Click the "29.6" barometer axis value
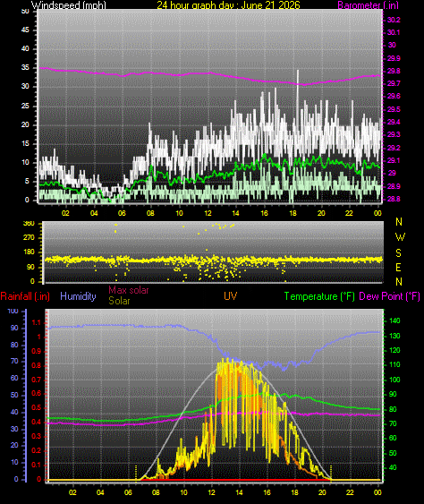Viewport: 424px width, 504px height. click(x=394, y=96)
